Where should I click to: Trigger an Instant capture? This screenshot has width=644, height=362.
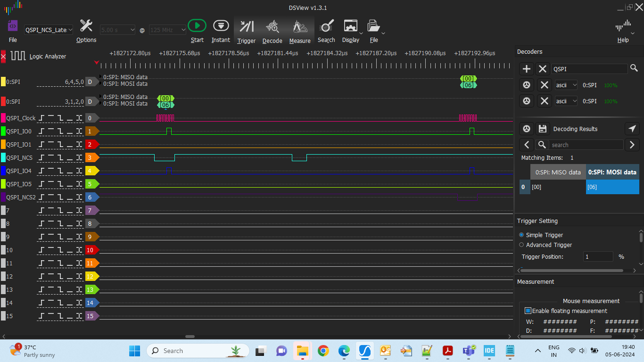(x=221, y=26)
